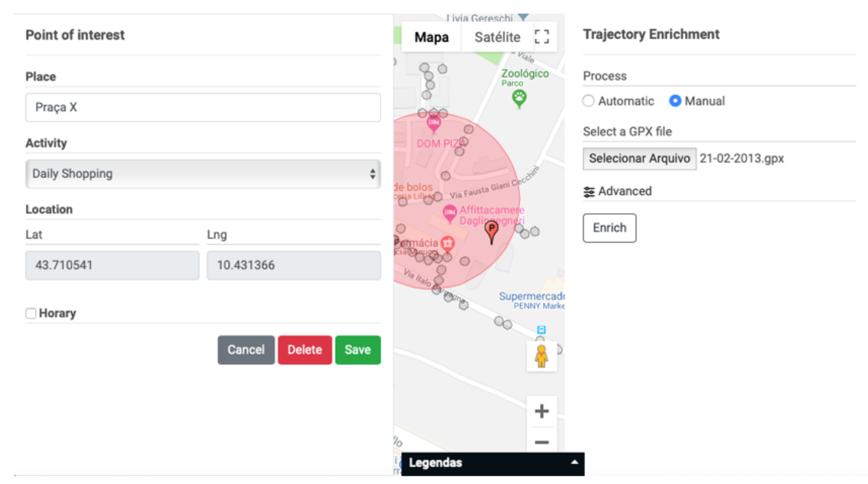Click the red Delete button
Image resolution: width=868 pixels, height=484 pixels.
tap(305, 350)
